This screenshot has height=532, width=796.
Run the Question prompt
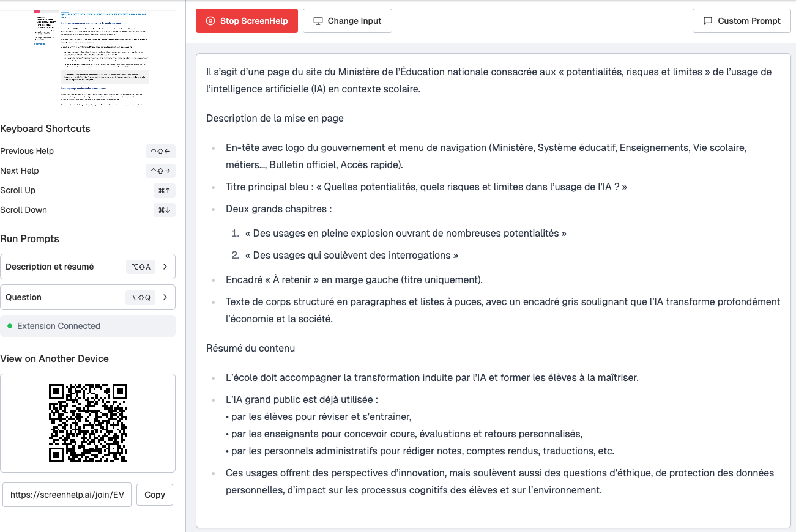pos(24,297)
